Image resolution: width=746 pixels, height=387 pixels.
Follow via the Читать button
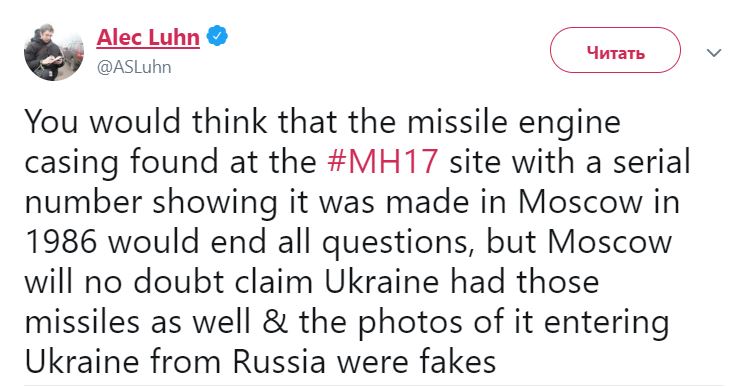(x=615, y=50)
